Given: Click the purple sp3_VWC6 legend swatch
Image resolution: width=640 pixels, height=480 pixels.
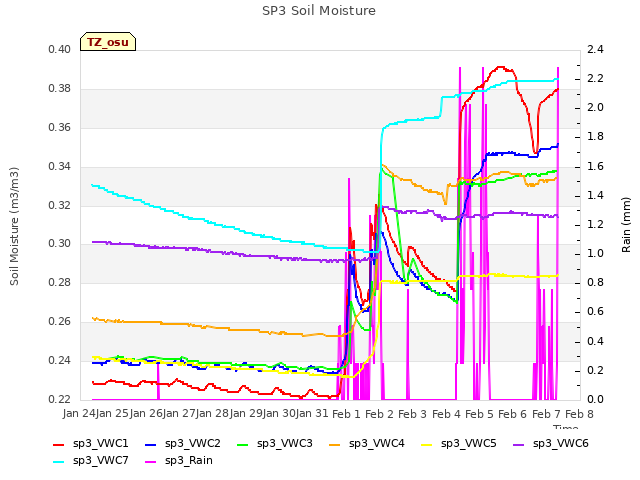Looking at the screenshot, I should (518, 445).
